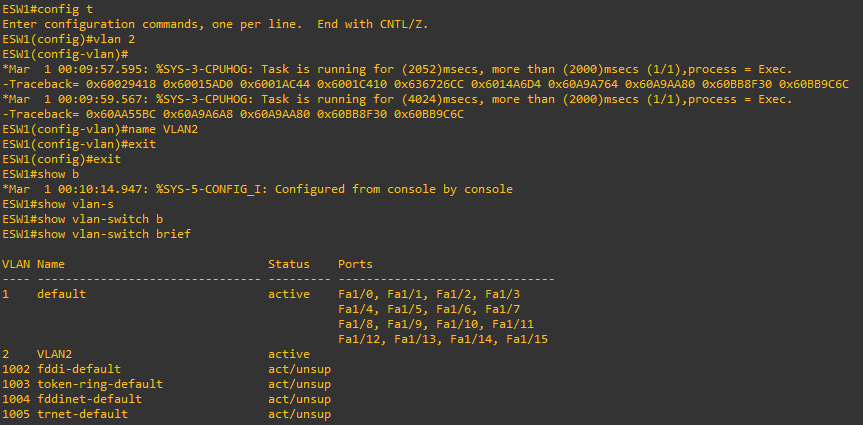Click the 'vlan 2' command text

(x=114, y=39)
